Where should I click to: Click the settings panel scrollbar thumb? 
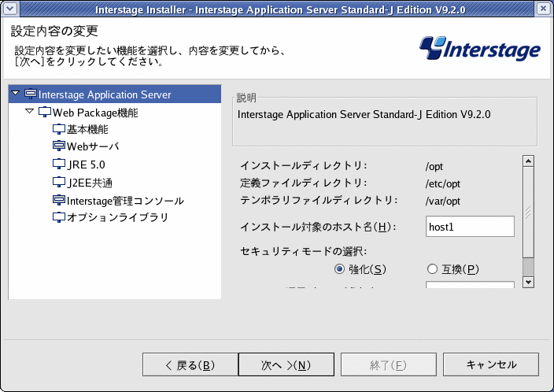click(x=528, y=212)
